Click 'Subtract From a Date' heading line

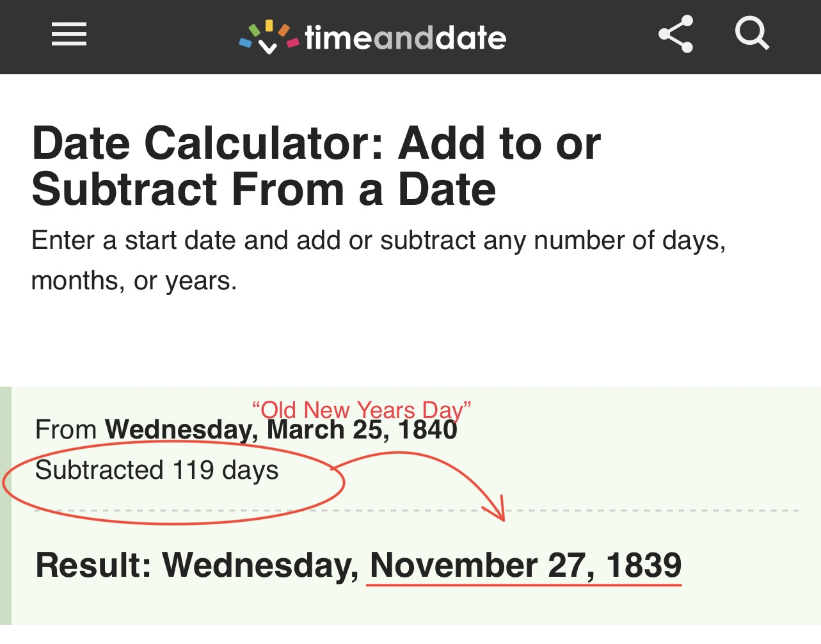[x=264, y=190]
